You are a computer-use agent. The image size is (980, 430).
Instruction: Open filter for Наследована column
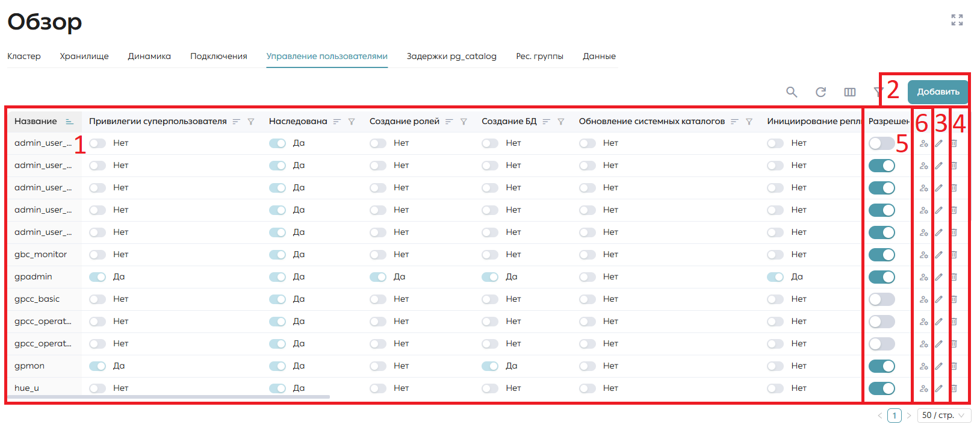tap(352, 122)
